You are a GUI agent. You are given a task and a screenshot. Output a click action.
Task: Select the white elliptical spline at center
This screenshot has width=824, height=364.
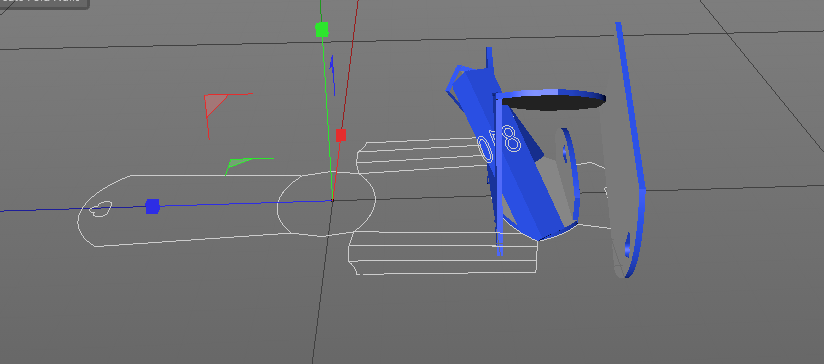pyautogui.click(x=326, y=203)
